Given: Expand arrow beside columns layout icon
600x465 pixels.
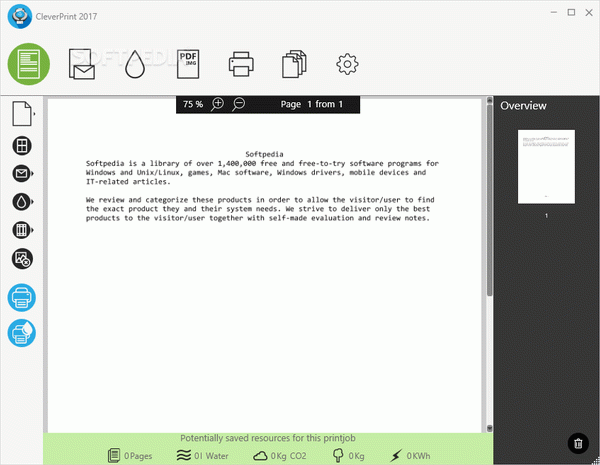Looking at the screenshot, I should click(33, 230).
